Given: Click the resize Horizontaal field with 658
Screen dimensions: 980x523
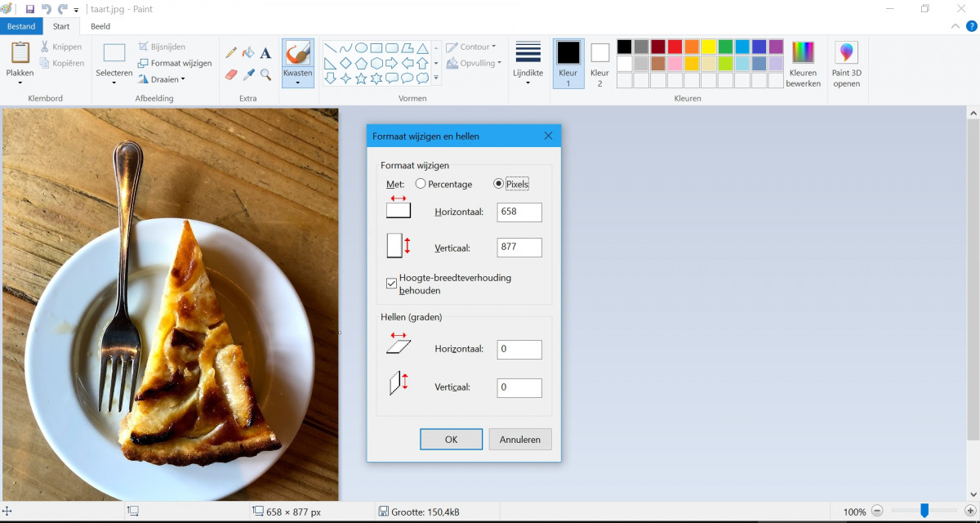Looking at the screenshot, I should [519, 212].
